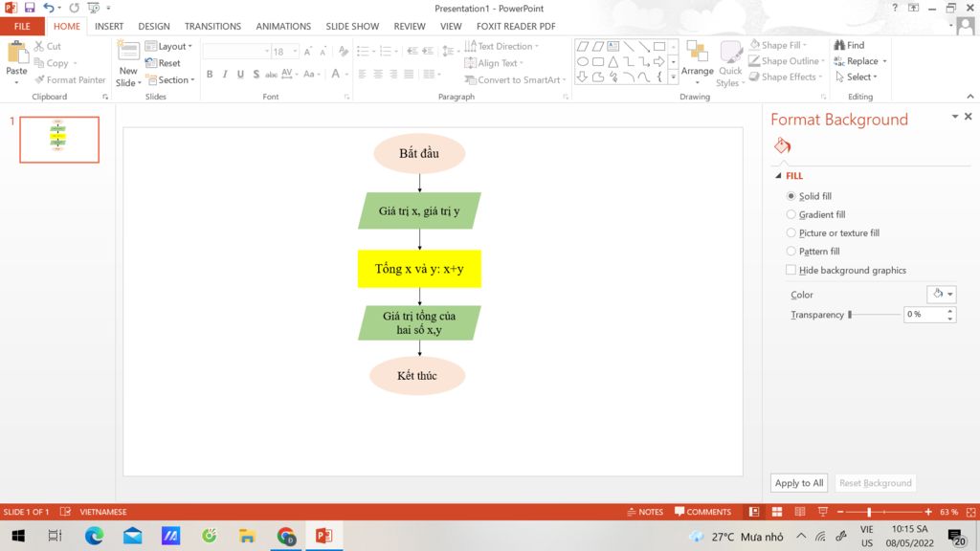This screenshot has height=551, width=980.
Task: Click the New Slide icon
Action: [x=128, y=54]
